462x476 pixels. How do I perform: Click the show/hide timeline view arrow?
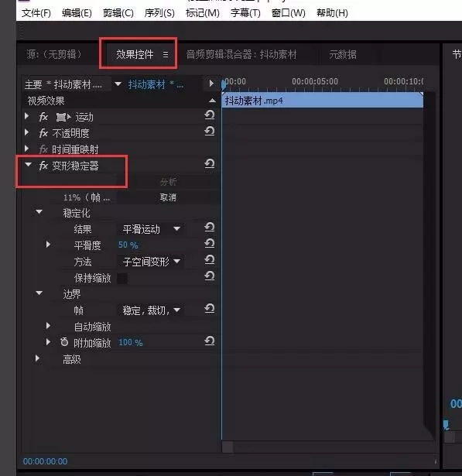click(211, 83)
